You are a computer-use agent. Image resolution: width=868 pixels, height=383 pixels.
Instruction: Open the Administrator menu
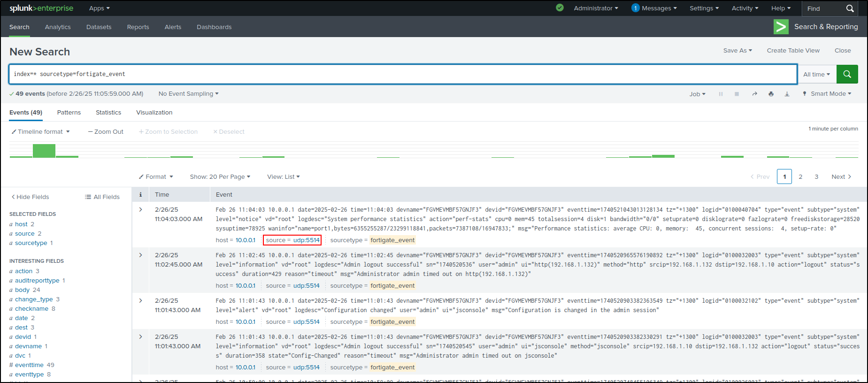pos(596,8)
